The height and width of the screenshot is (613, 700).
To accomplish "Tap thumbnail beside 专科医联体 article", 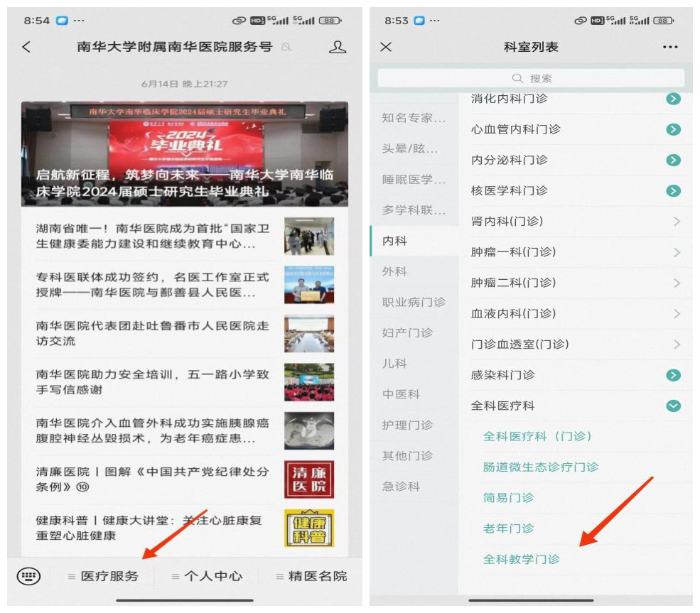I will click(309, 285).
